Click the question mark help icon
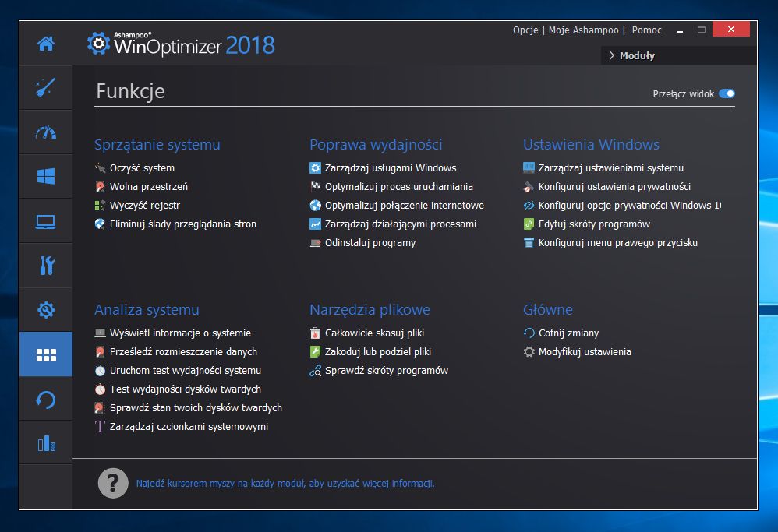This screenshot has width=778, height=532. pos(113,483)
